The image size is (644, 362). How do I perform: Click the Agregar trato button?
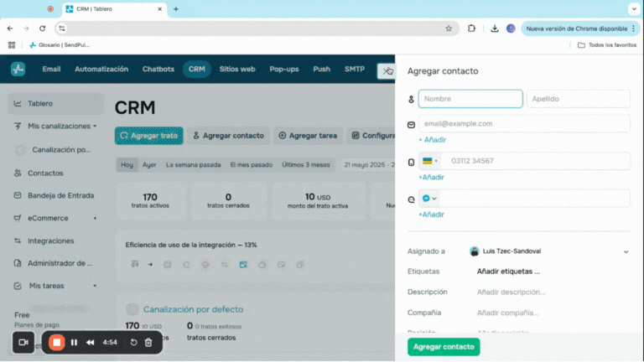[149, 136]
